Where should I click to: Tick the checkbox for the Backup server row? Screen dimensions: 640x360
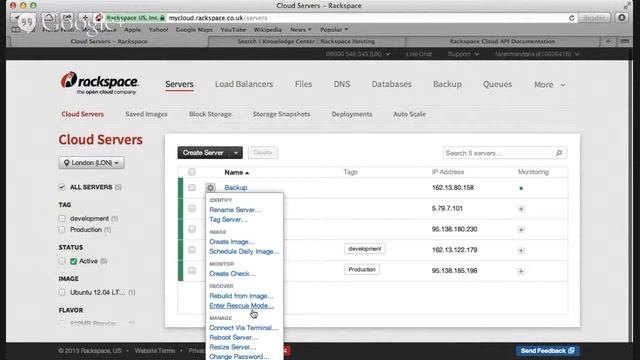click(192, 187)
